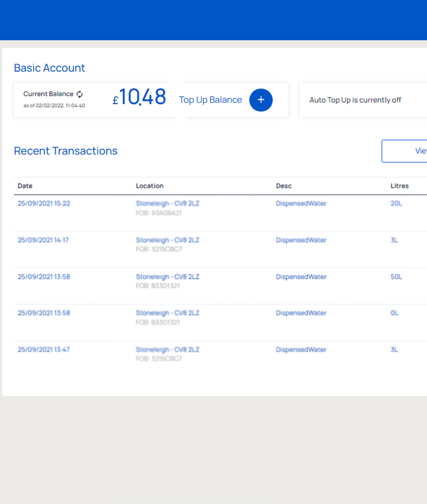Click Stoneleigh - CV8 2LZ in the 15:22 row
Image resolution: width=427 pixels, height=504 pixels.
pyautogui.click(x=168, y=203)
